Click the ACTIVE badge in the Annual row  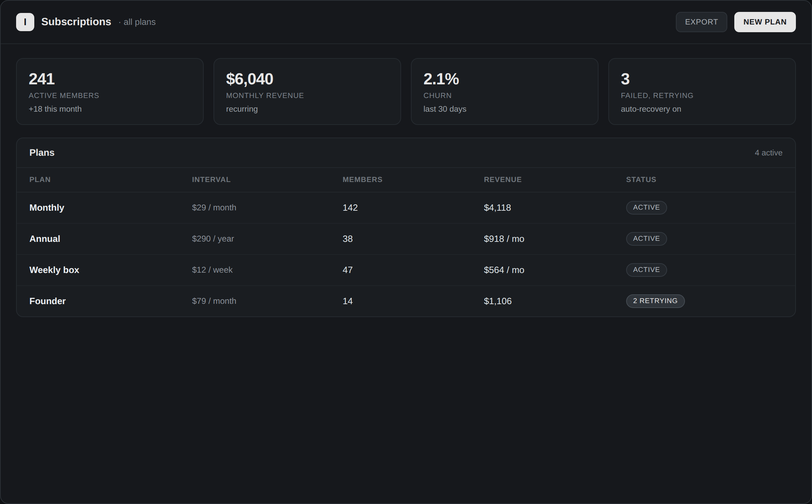tap(646, 239)
